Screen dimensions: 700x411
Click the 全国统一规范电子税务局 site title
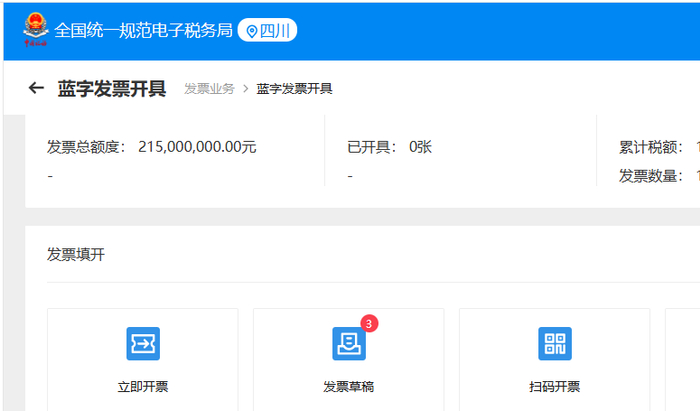[x=143, y=30]
